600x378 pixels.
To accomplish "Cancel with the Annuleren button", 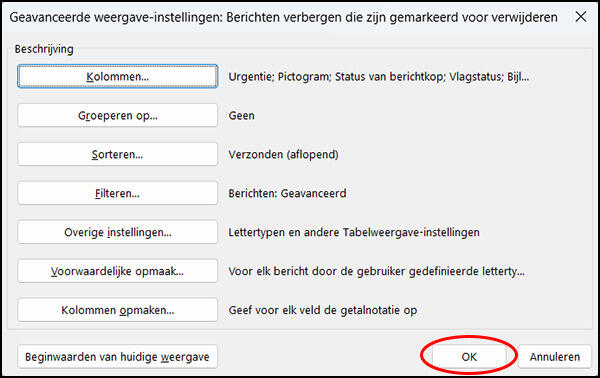I will (x=555, y=357).
